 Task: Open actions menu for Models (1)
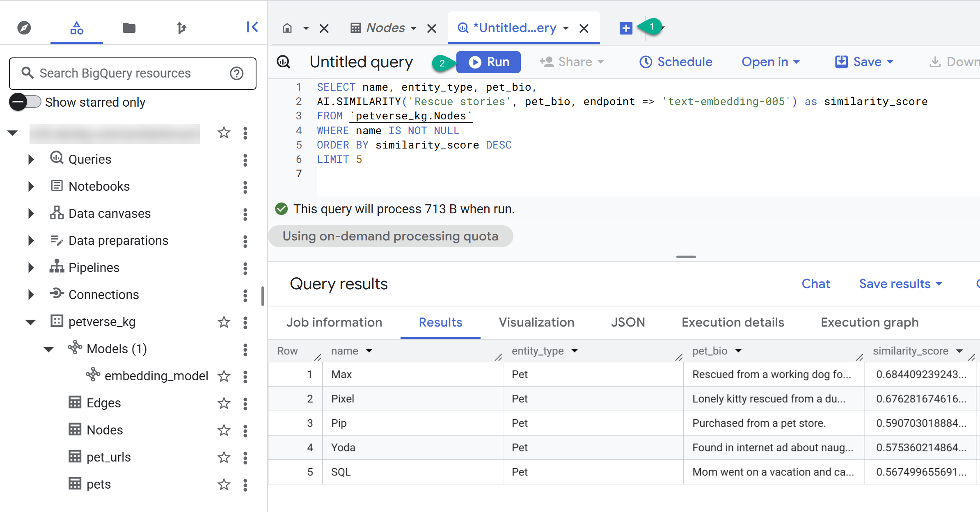(245, 349)
